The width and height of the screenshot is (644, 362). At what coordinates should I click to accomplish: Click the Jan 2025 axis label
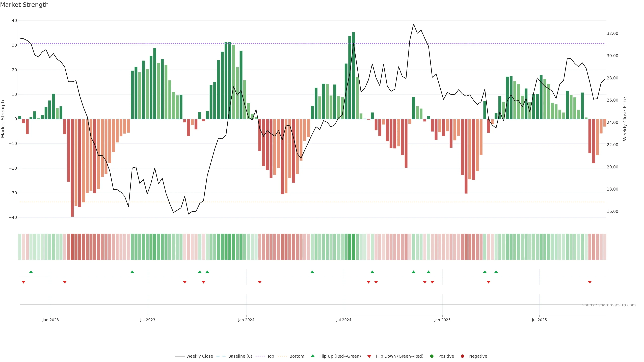coord(442,320)
